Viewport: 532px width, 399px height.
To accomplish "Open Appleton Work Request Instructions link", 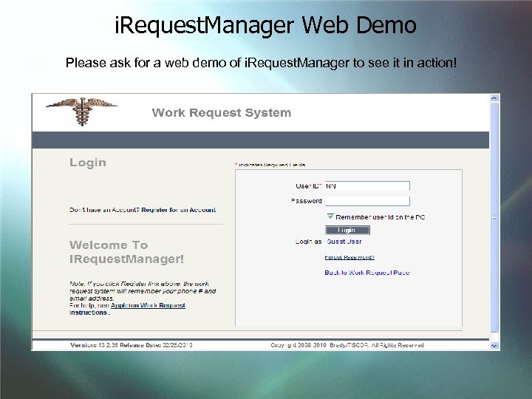I will pyautogui.click(x=127, y=309).
